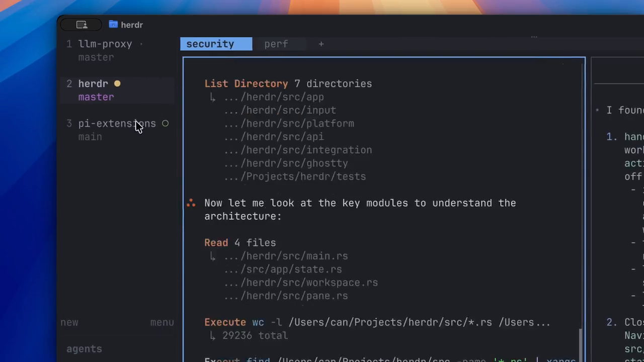Click the .../herdr/src/pane.rs file path
The height and width of the screenshot is (362, 644).
coord(286,296)
